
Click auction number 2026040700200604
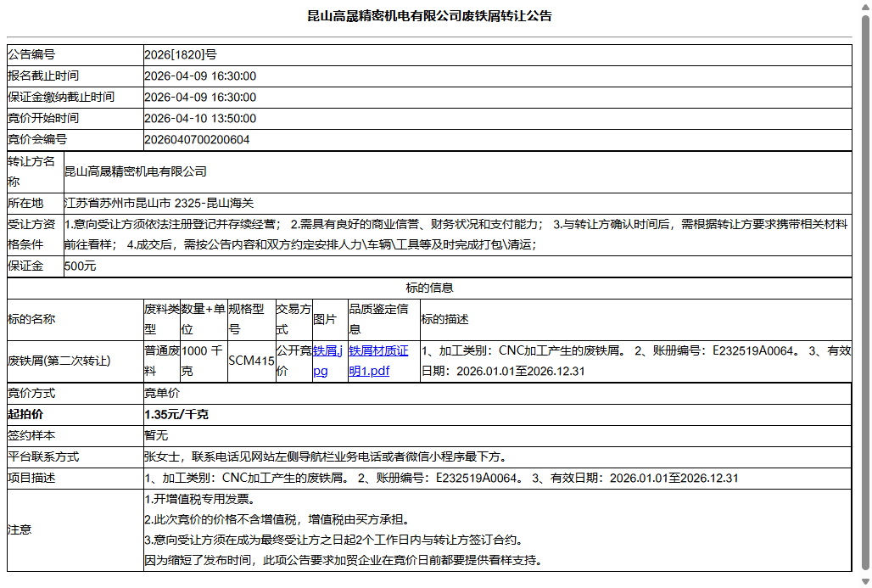(197, 140)
